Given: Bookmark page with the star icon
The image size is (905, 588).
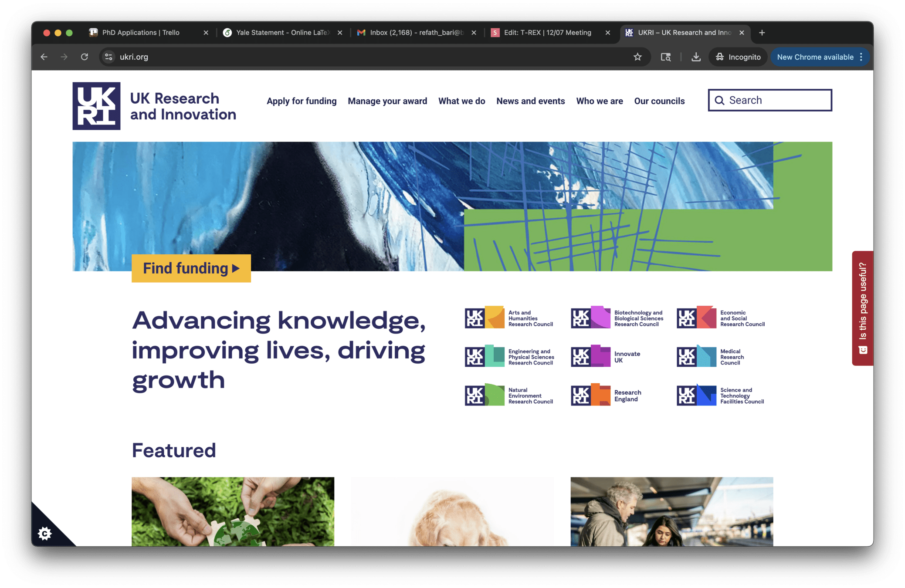Looking at the screenshot, I should click(637, 57).
